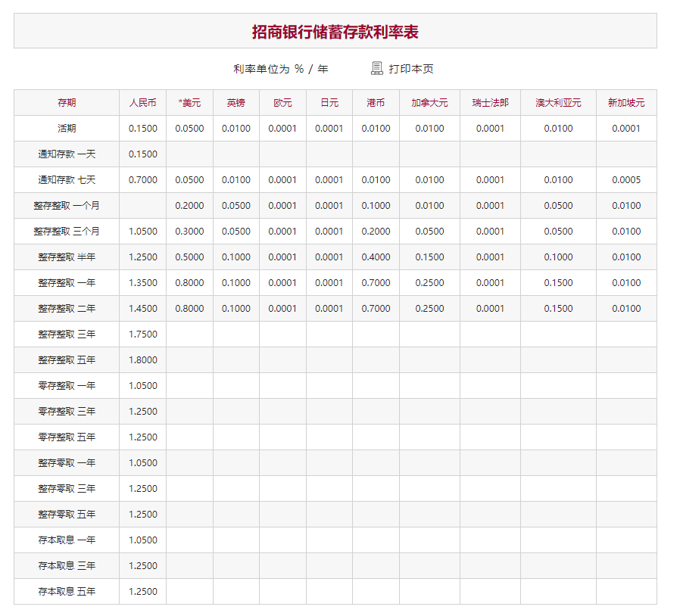Click the 人民币 rate 0.1500 for 活期
Image resolution: width=680 pixels, height=616 pixels.
[142, 129]
